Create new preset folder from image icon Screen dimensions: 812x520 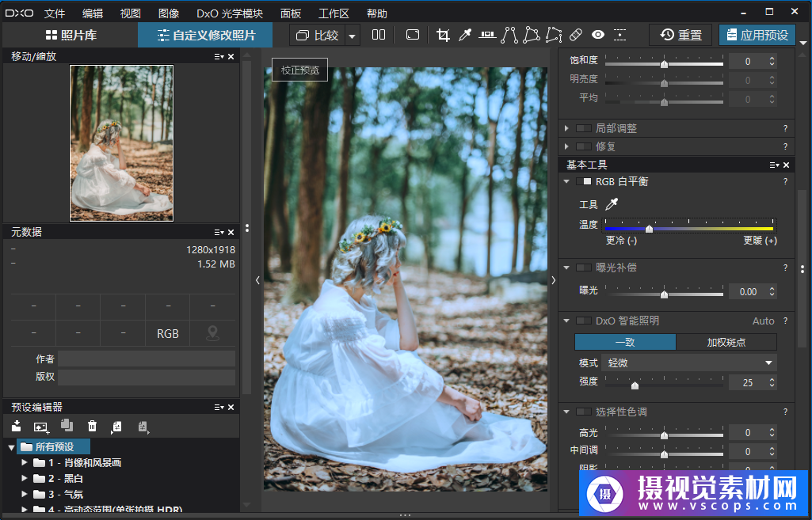pyautogui.click(x=41, y=427)
